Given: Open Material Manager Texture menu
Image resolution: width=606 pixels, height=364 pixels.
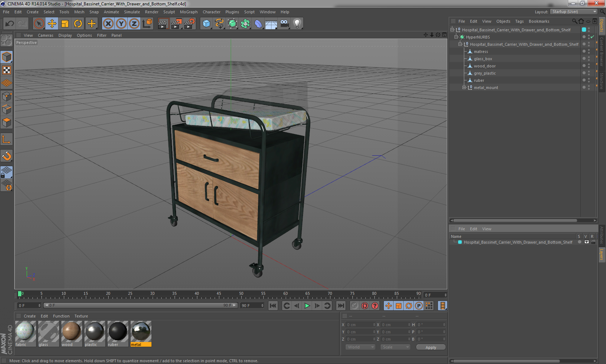Looking at the screenshot, I should (81, 316).
